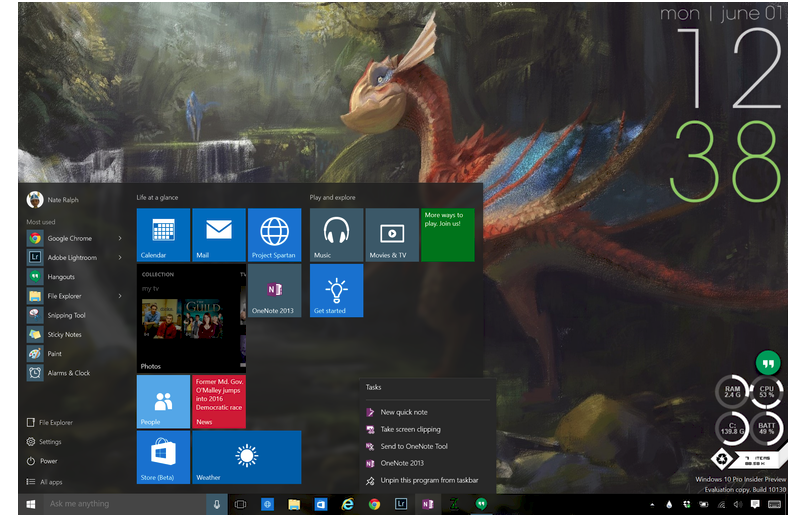Open the Store (Beta) tile
The height and width of the screenshot is (528, 797).
163,457
